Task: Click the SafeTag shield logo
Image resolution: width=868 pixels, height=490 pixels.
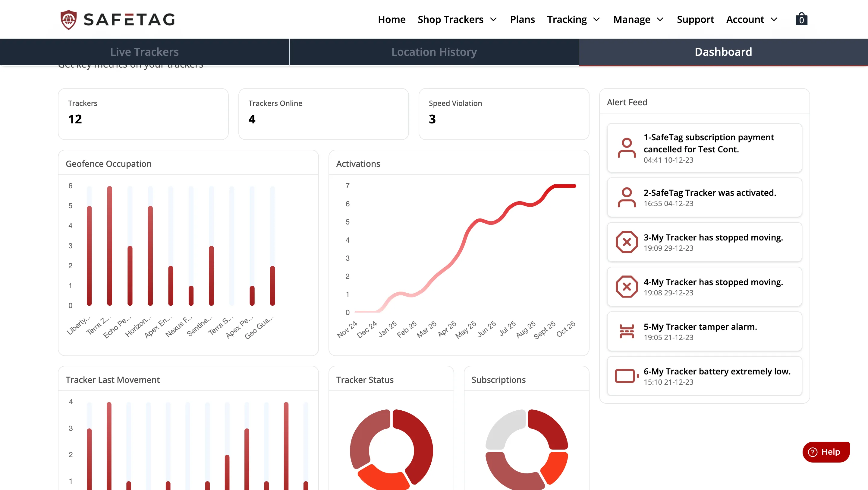Action: (68, 19)
